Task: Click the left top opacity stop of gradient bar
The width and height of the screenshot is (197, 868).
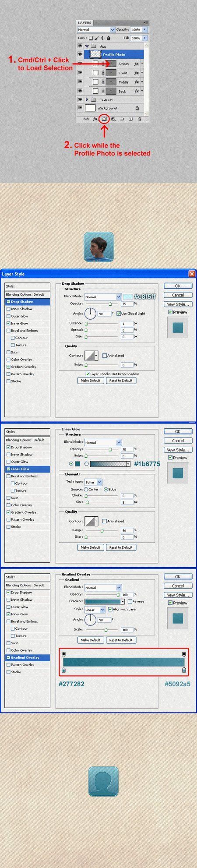Action: pos(64,654)
